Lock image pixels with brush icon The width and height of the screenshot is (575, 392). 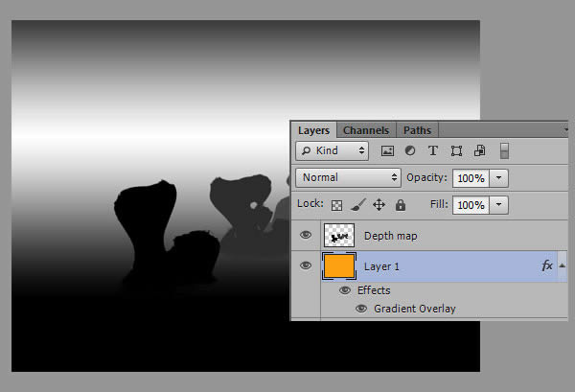pos(357,205)
